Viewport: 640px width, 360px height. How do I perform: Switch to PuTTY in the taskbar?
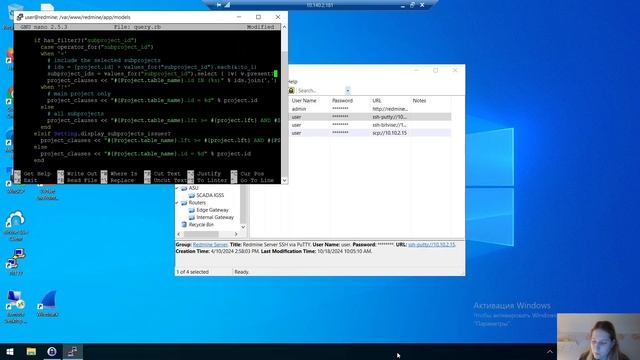point(73,351)
